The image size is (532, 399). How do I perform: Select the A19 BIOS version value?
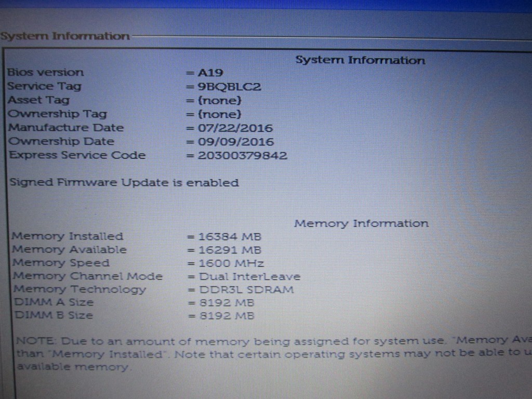click(x=210, y=73)
